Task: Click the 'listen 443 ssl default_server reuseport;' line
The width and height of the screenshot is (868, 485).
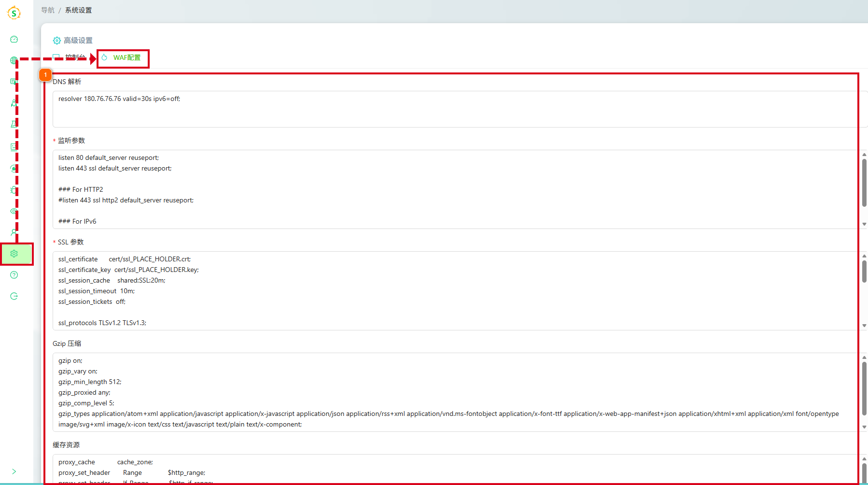Action: (x=115, y=168)
